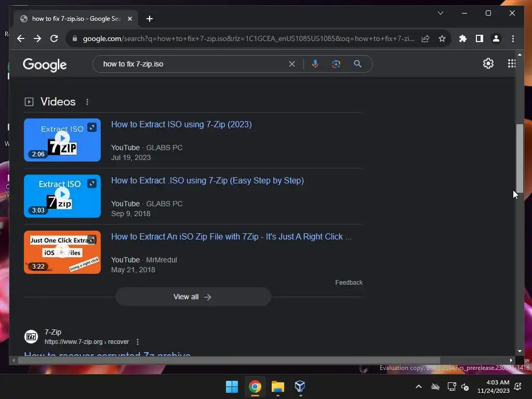Screen dimensions: 532x399
Task: Click the horizontal scrollbar thumb
Action: [x=229, y=361]
